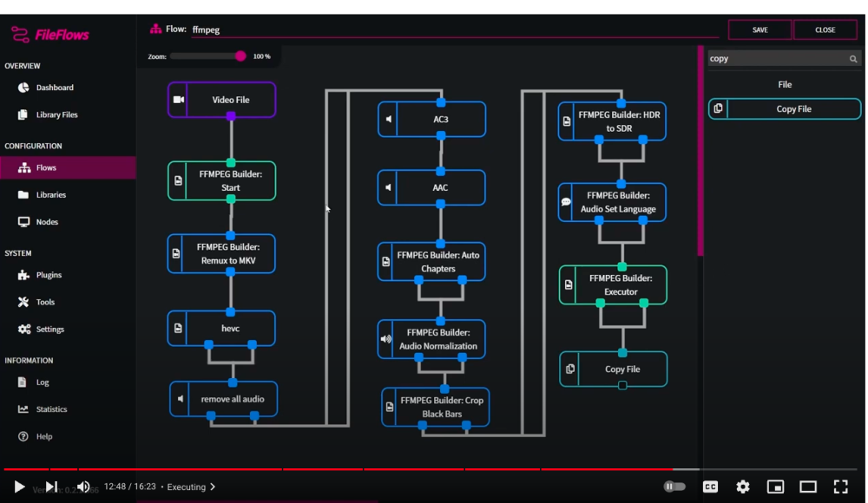Click the Video File camera icon
Image resolution: width=868 pixels, height=503 pixels.
(x=178, y=100)
